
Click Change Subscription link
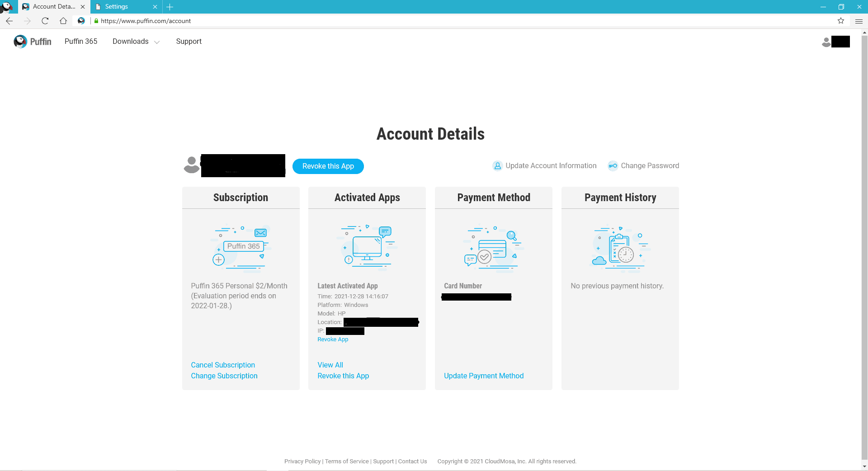coord(224,376)
